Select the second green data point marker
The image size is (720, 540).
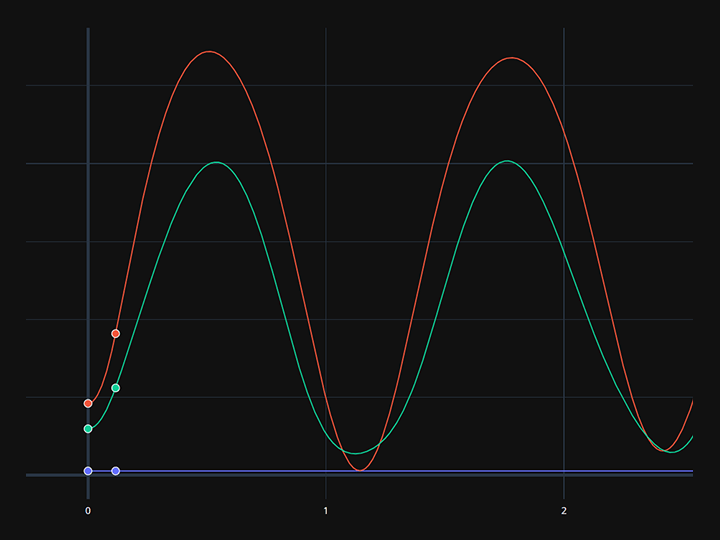click(x=115, y=387)
